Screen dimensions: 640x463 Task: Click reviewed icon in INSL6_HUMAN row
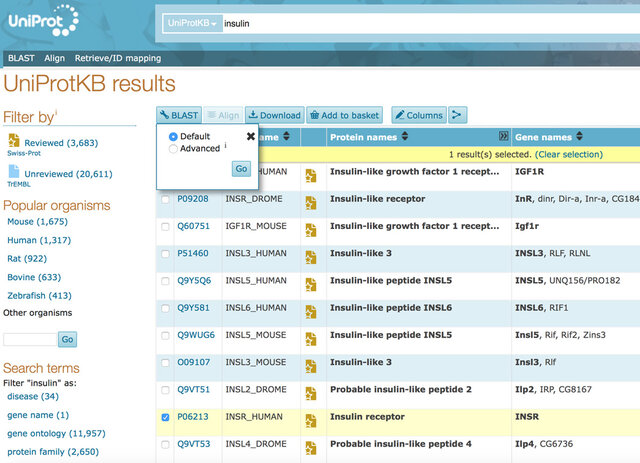(x=311, y=312)
